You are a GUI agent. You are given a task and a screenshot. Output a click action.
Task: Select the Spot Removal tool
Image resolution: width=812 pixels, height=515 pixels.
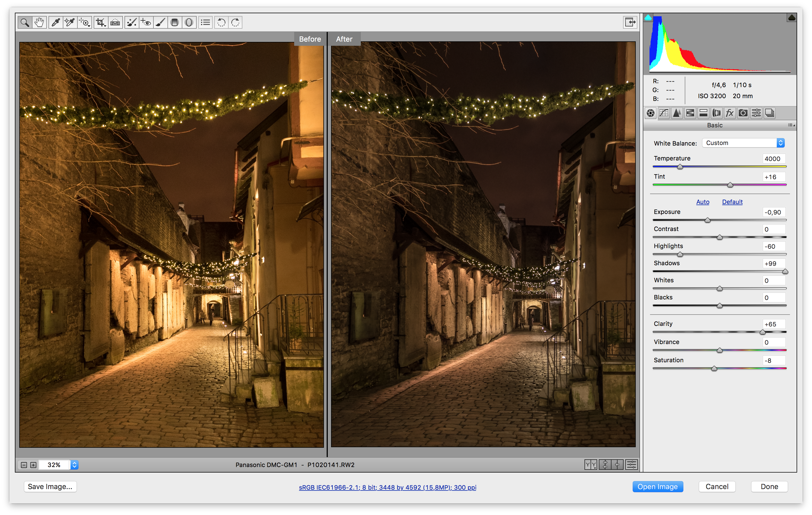click(131, 22)
